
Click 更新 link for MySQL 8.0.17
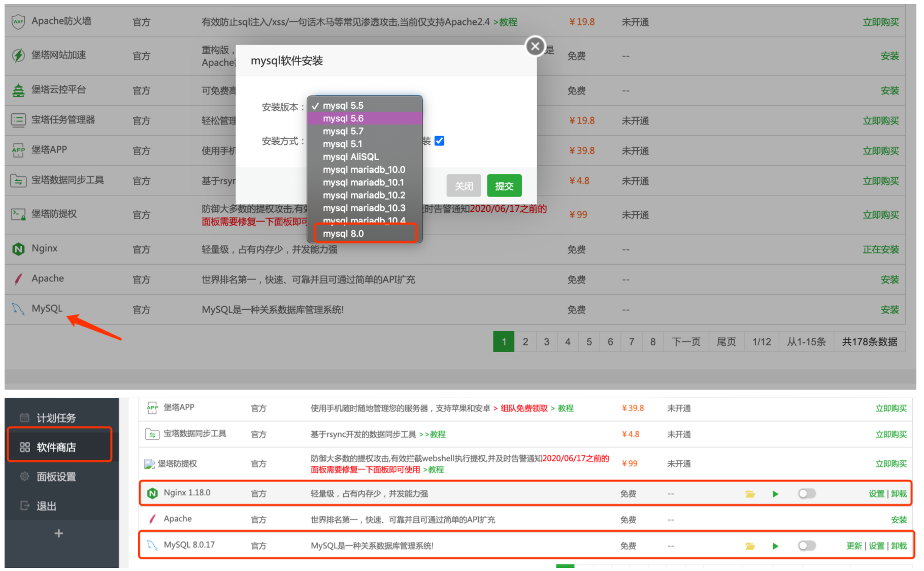tap(854, 546)
